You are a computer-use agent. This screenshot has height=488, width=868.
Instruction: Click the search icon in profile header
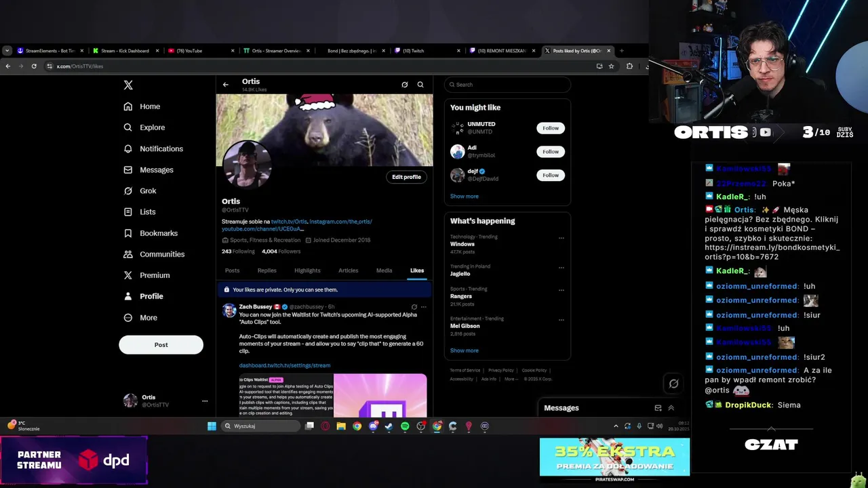pyautogui.click(x=420, y=85)
